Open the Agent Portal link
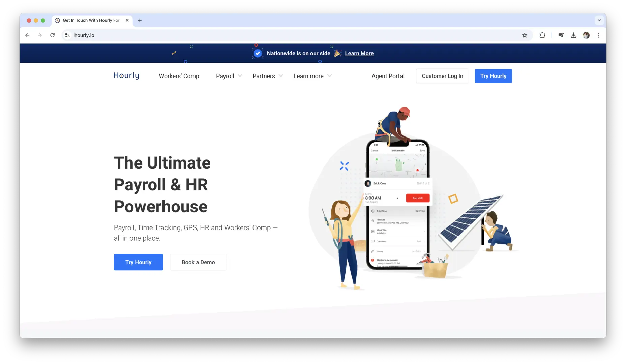626x364 pixels. [388, 76]
